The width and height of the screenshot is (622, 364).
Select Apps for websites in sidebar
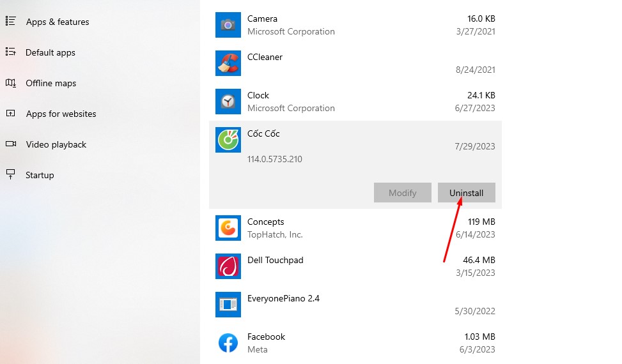61,114
